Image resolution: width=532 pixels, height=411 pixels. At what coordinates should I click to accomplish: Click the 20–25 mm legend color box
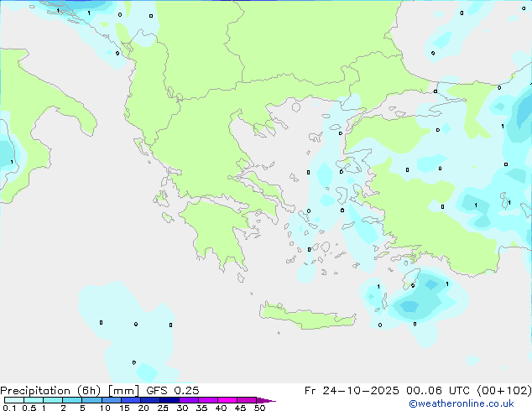[150, 400]
